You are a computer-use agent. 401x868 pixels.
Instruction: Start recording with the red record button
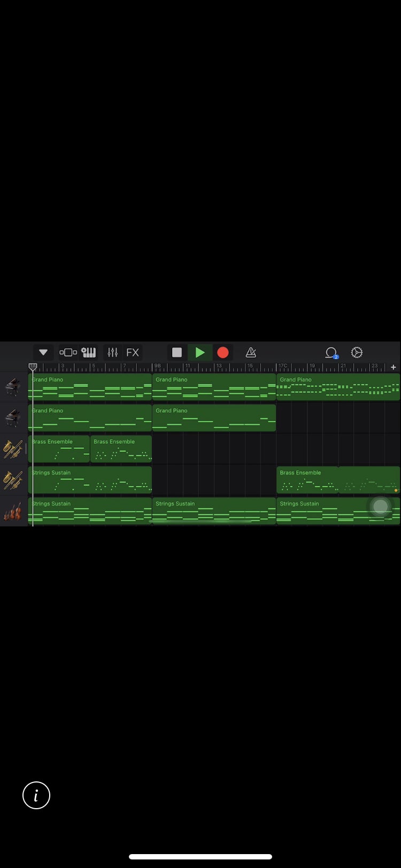point(223,352)
